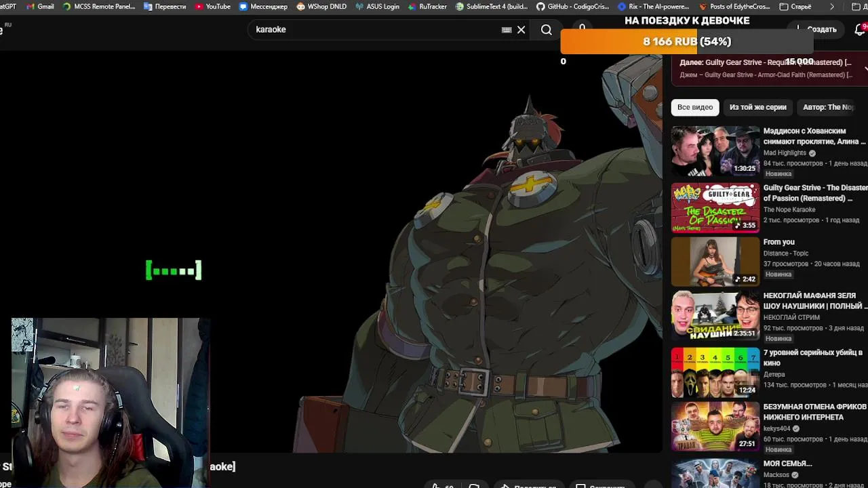Click the 27:51 duration on БЕЗУМНАЯ ОТМЕНА thumbnail
Image resolution: width=868 pixels, height=488 pixels.
747,444
